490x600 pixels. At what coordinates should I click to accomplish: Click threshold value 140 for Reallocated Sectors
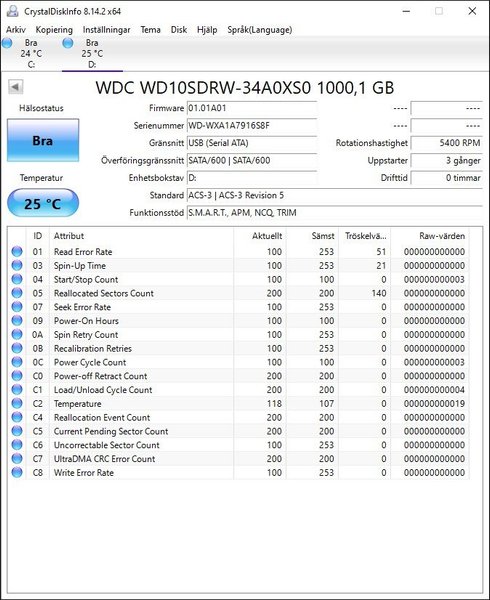pyautogui.click(x=379, y=293)
